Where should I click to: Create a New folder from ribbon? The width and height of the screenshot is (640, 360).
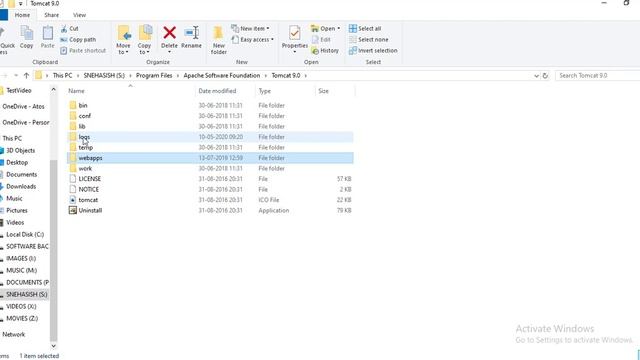pyautogui.click(x=219, y=40)
